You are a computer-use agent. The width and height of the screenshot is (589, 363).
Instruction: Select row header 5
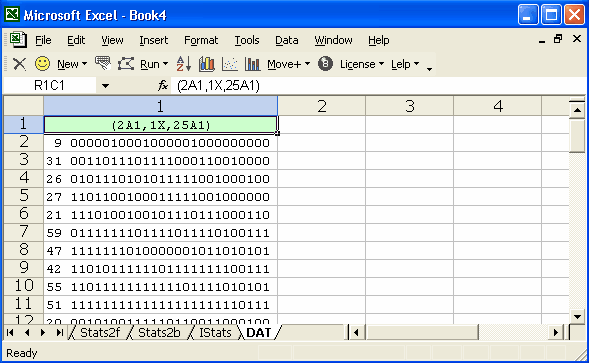(24, 196)
